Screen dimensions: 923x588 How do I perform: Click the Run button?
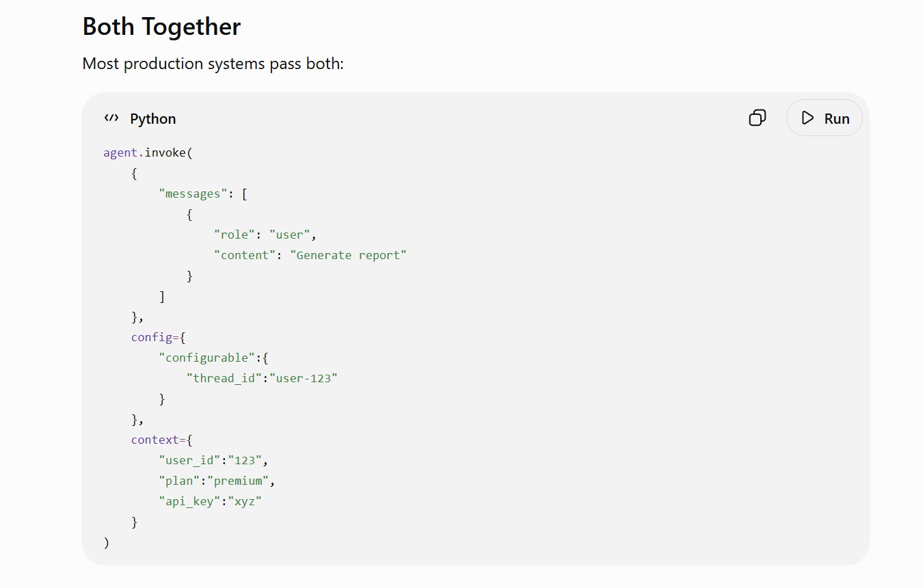point(825,118)
